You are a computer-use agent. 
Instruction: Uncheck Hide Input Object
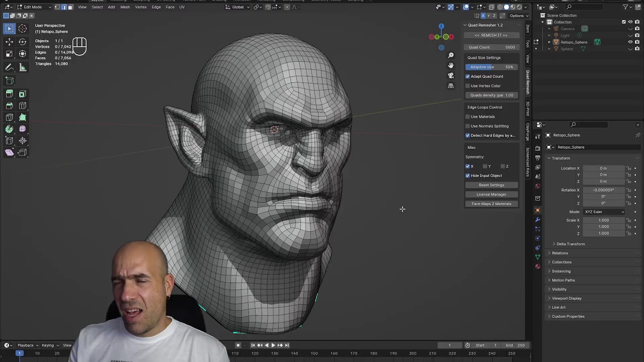(467, 175)
